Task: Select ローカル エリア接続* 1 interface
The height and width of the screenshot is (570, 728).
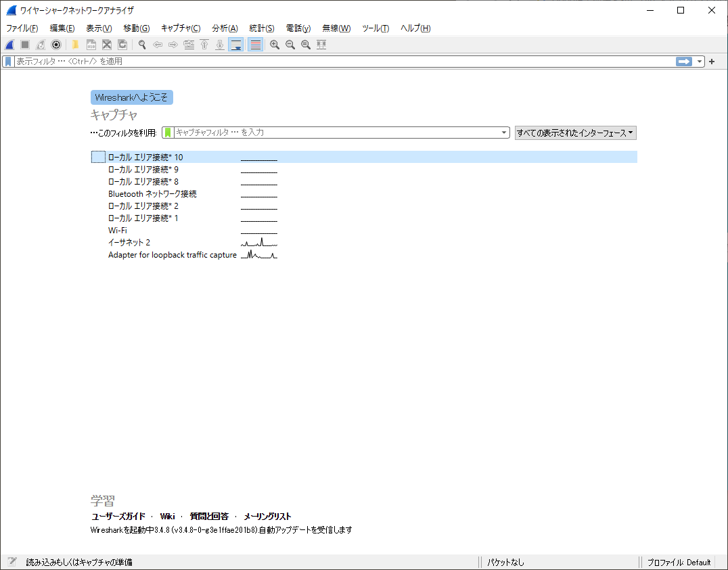Action: pyautogui.click(x=364, y=218)
